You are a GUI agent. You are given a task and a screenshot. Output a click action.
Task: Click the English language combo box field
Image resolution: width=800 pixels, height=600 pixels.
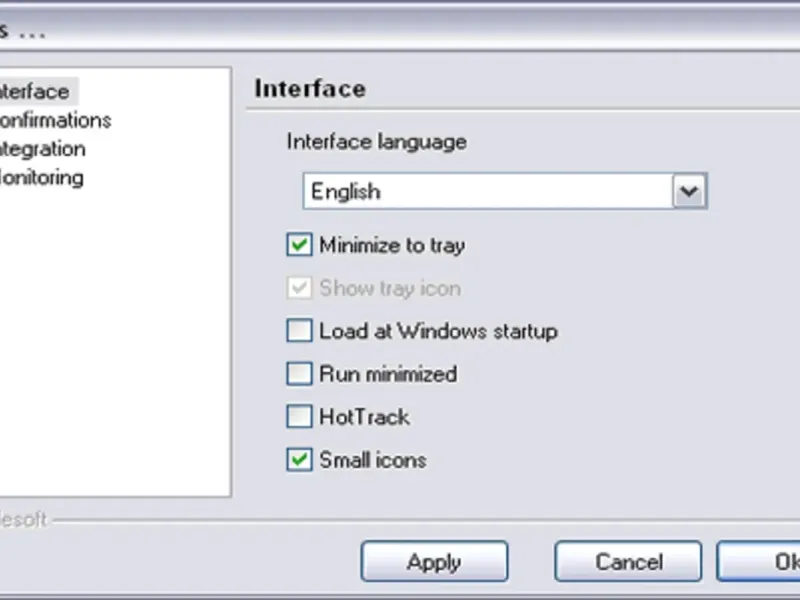[x=488, y=191]
